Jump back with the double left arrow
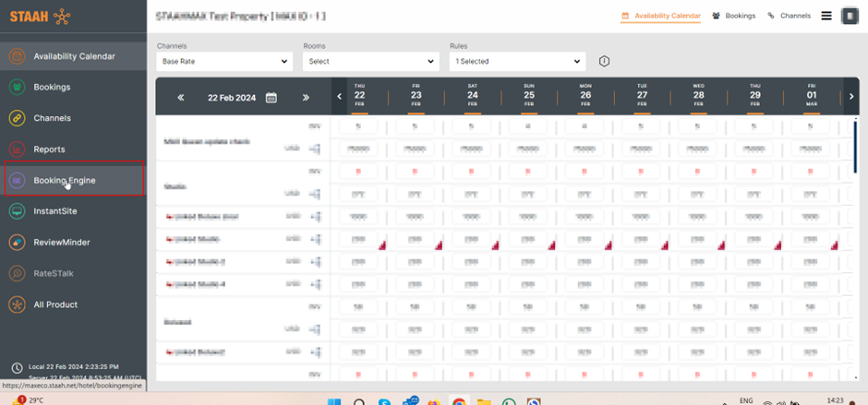This screenshot has width=868, height=405. tap(181, 98)
